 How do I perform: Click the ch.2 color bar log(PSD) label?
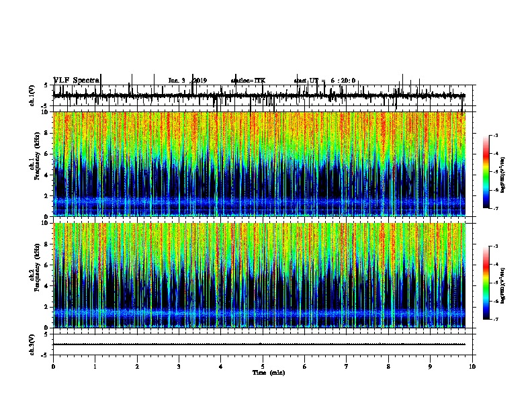(x=503, y=285)
